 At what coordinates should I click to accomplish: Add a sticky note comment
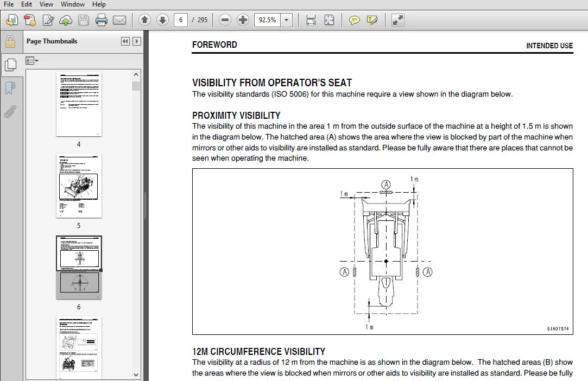[354, 20]
